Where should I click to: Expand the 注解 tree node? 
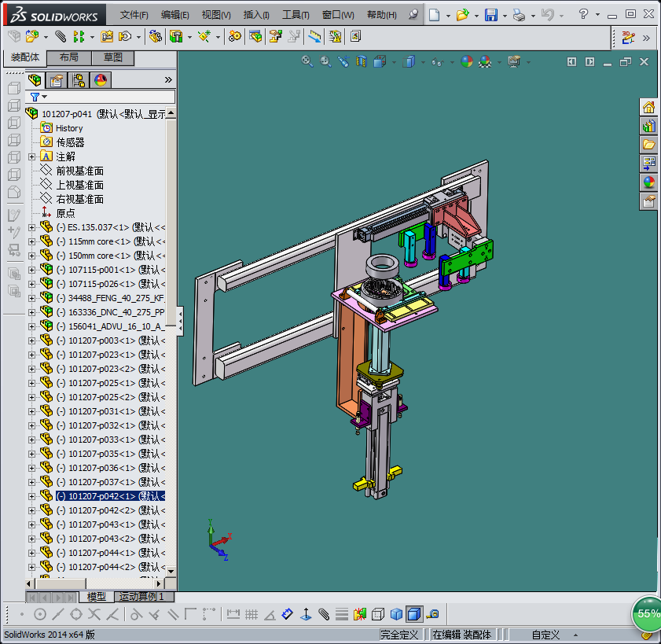point(32,156)
